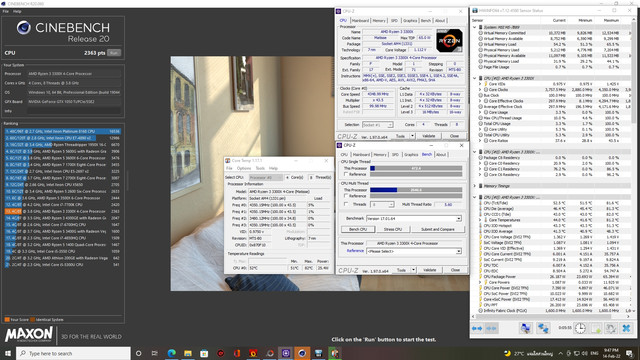Click HWiNFO logging sheet icon

tap(596, 328)
